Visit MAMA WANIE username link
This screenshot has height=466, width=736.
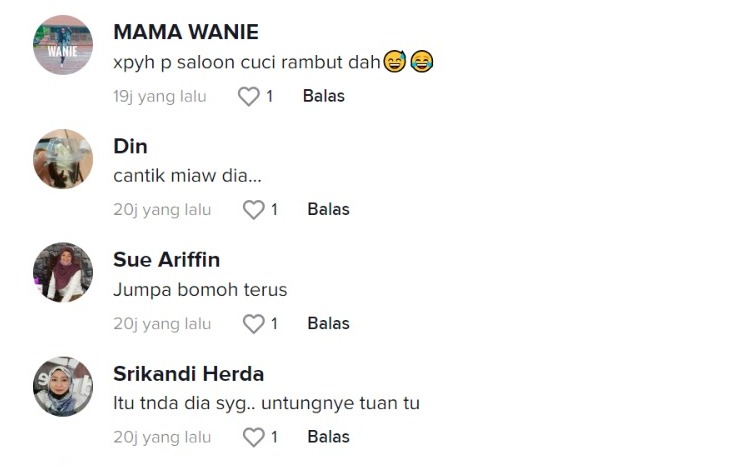pos(186,32)
